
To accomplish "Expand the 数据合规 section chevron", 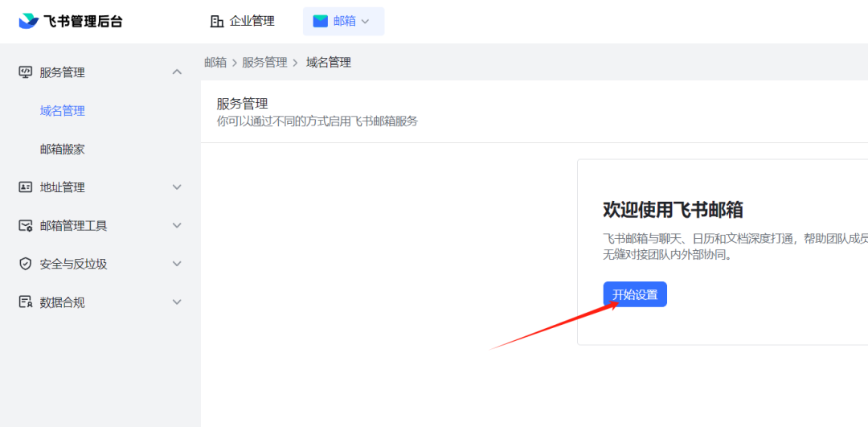I will click(x=178, y=302).
